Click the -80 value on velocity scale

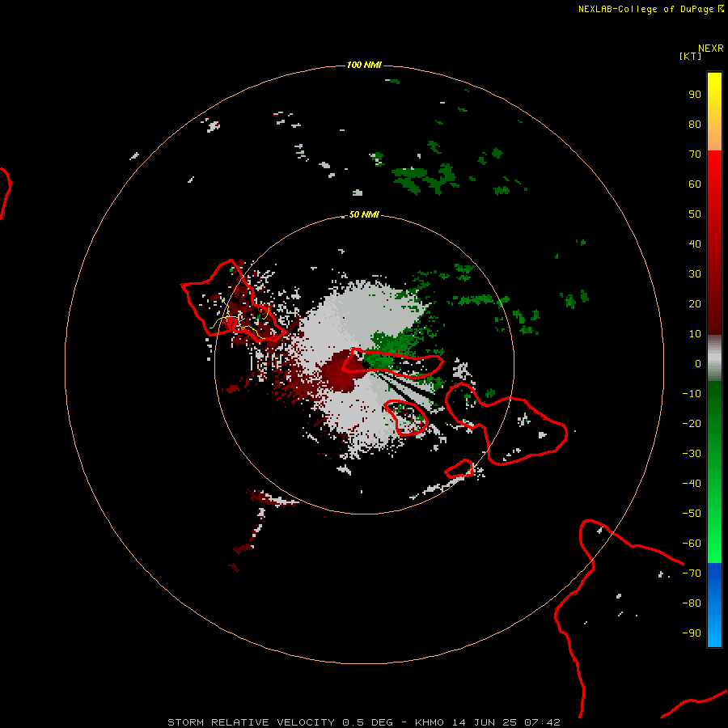click(692, 603)
